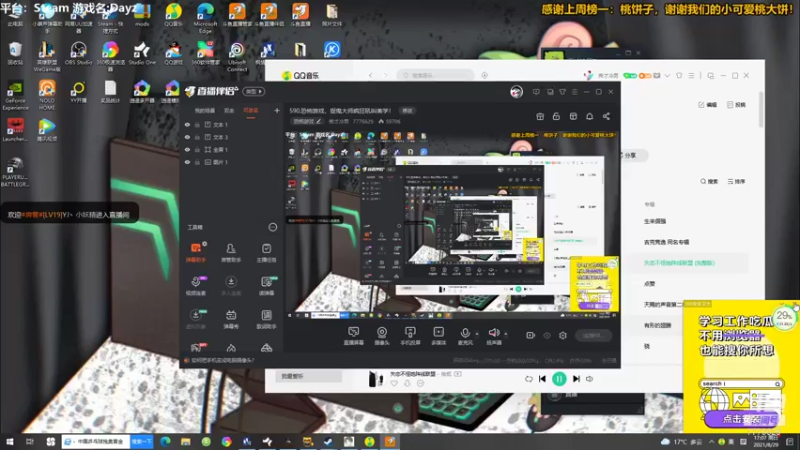
Task: Toggle visibility eye of the 文本 3 layer
Action: click(x=187, y=137)
